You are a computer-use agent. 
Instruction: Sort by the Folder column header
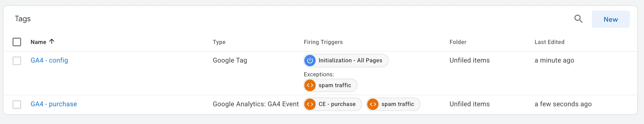(458, 42)
